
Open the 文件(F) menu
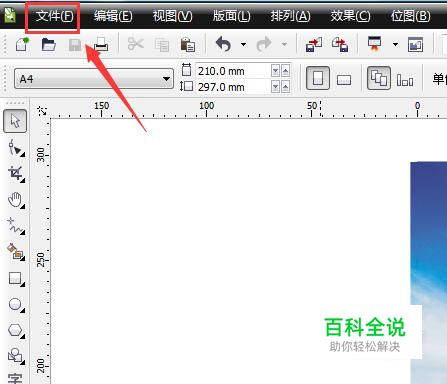coord(54,16)
